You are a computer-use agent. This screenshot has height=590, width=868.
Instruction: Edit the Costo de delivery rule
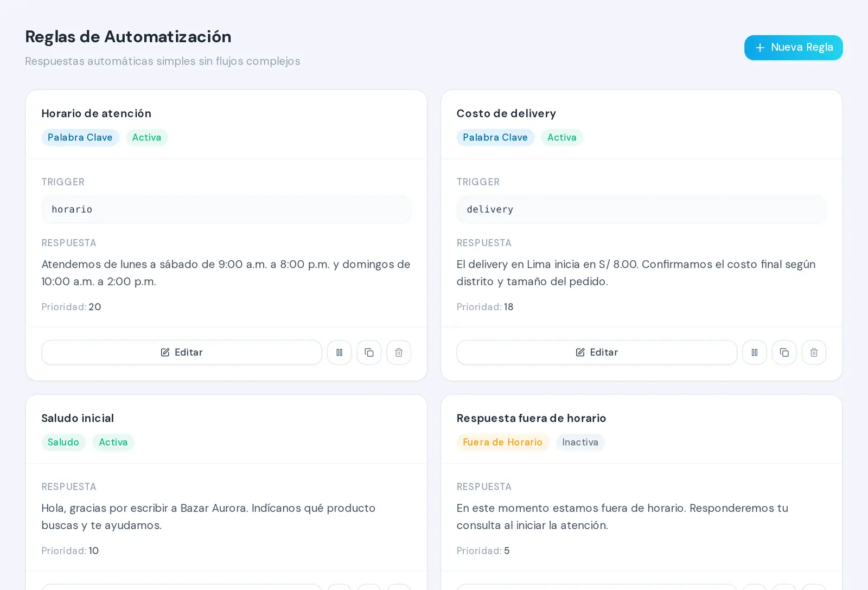597,352
